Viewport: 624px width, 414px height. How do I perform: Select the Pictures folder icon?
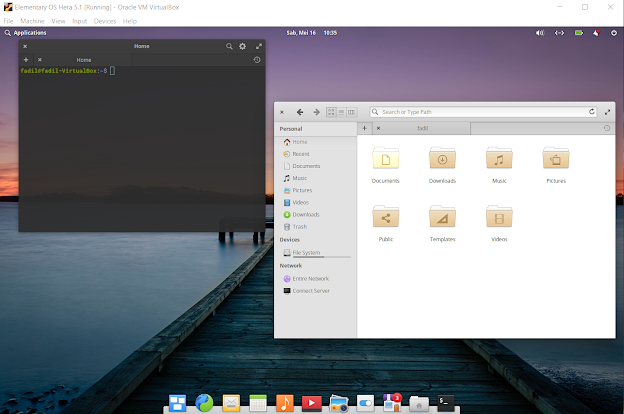556,158
